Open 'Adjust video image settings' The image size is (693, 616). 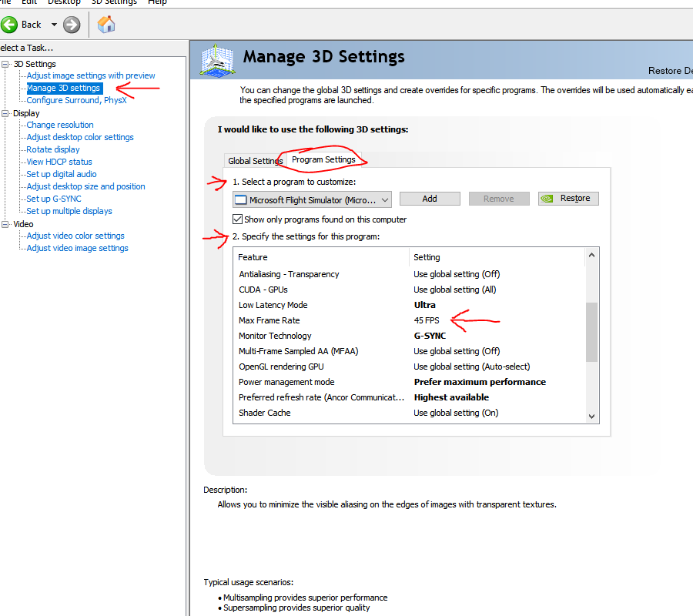coord(77,249)
